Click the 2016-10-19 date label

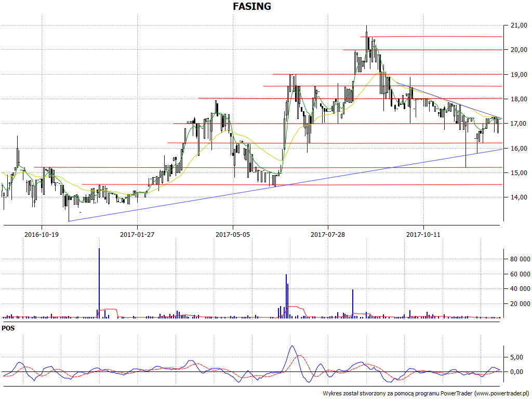tap(42, 234)
